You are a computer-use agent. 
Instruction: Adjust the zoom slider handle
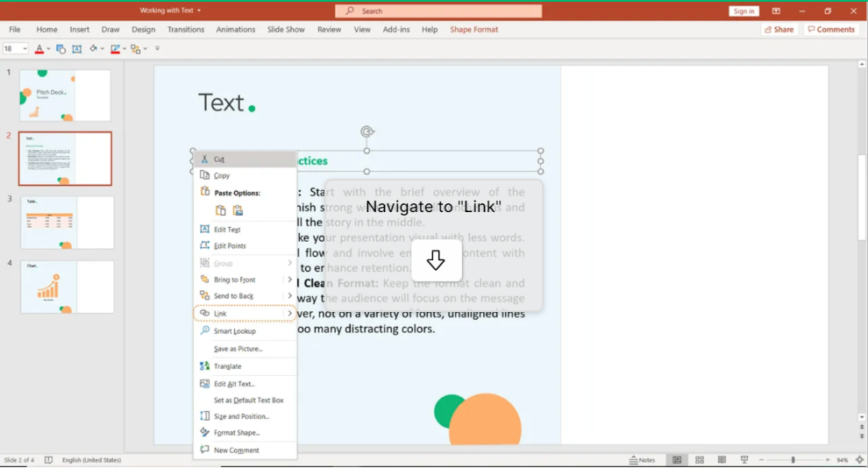pyautogui.click(x=793, y=460)
